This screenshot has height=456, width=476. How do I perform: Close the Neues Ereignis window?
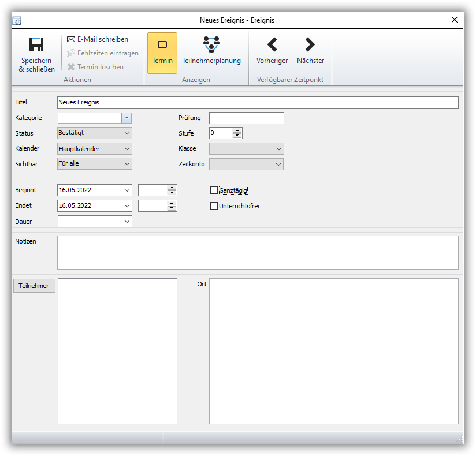coord(454,20)
